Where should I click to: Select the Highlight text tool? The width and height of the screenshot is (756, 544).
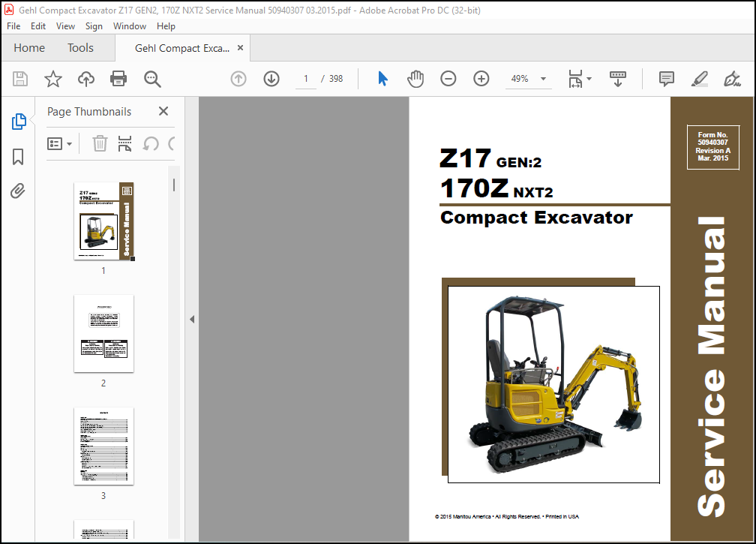pyautogui.click(x=699, y=79)
